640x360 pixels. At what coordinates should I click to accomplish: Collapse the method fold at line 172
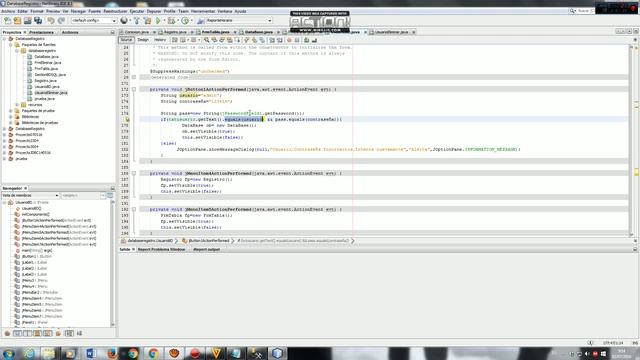134,89
